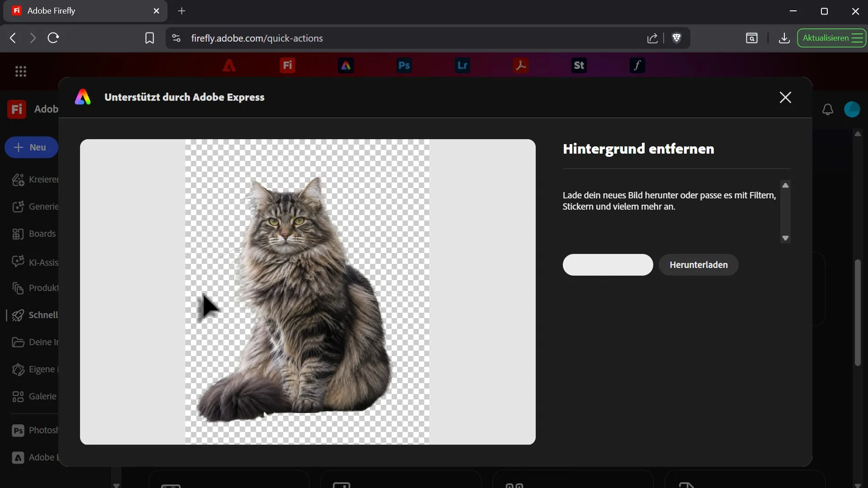This screenshot has width=868, height=488.
Task: Click the Neu button in sidebar
Action: point(31,147)
